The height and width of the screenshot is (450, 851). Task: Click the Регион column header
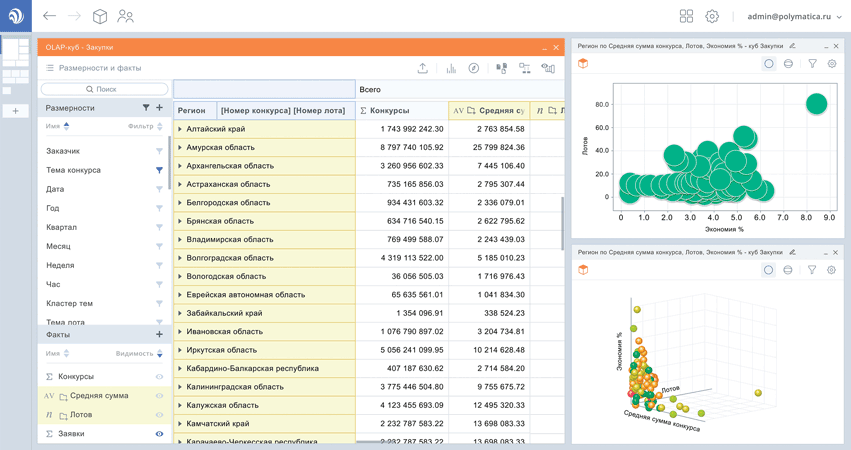[195, 110]
